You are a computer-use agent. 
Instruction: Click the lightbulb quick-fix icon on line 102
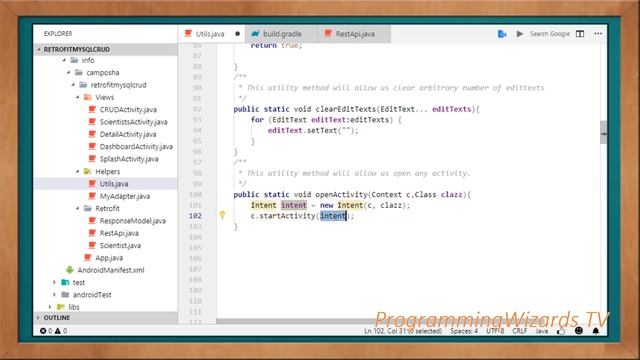tap(222, 215)
